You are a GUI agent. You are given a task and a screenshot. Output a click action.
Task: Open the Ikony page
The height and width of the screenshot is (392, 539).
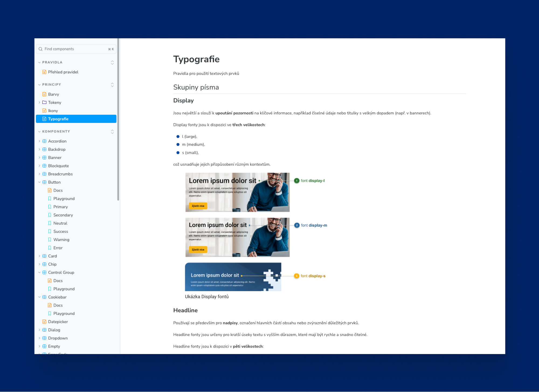click(x=76, y=111)
